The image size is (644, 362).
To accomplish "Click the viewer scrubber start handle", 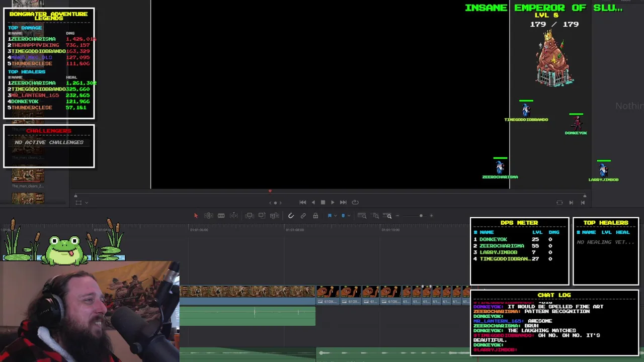I will point(75,196).
